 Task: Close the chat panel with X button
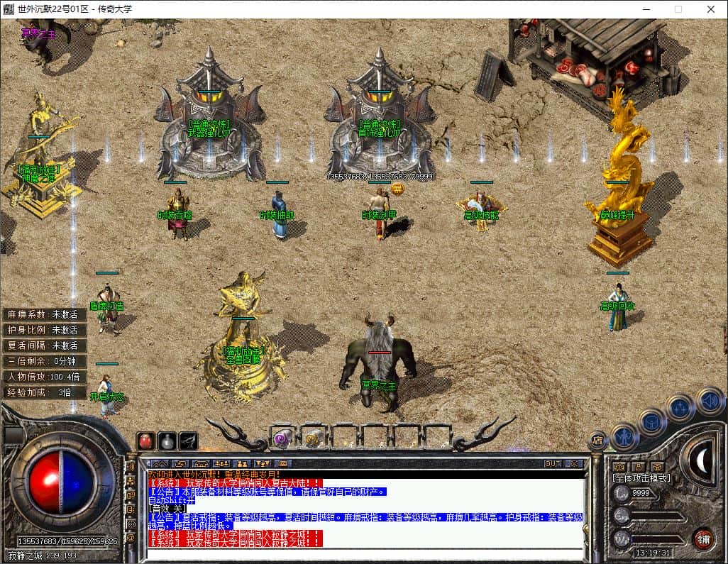coord(574,463)
